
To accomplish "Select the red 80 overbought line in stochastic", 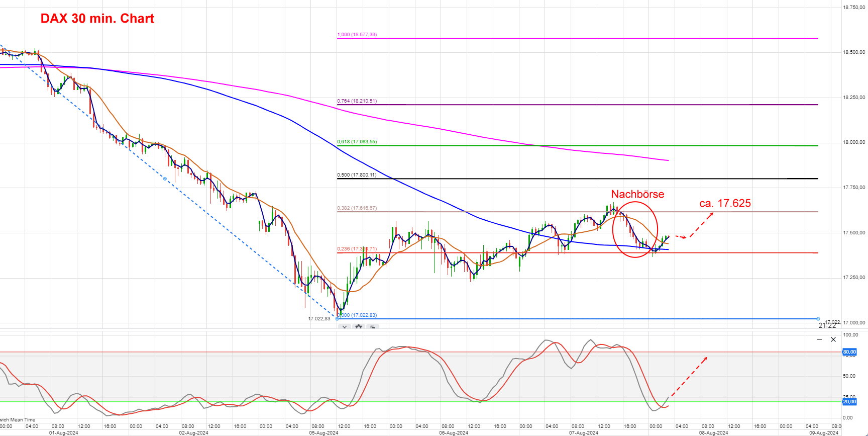I will point(421,352).
